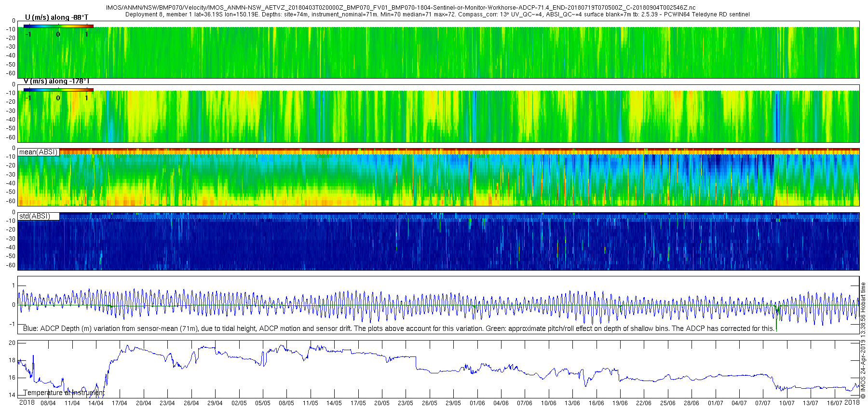The height and width of the screenshot is (410, 868).
Task: Click the "26/05" date tick label
Action: coord(430,403)
